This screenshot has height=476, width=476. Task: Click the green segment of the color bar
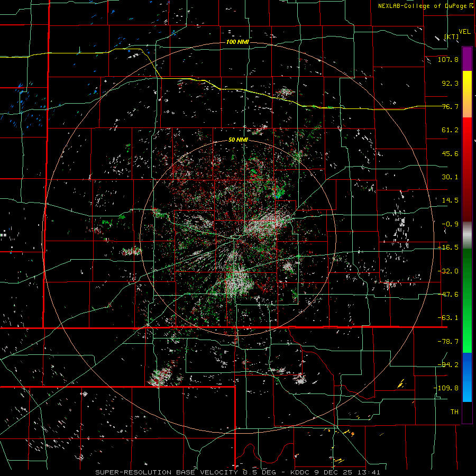[467, 300]
